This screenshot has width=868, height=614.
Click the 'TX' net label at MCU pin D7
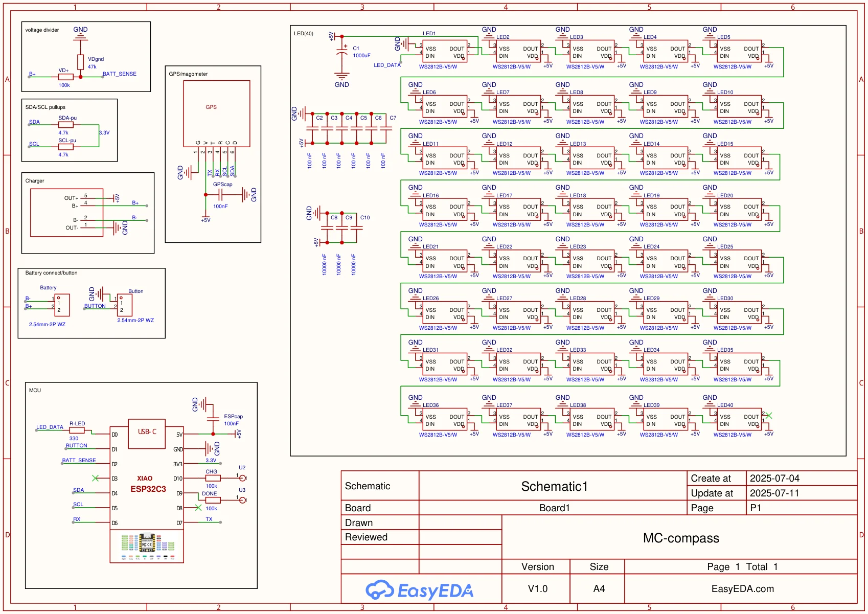(209, 519)
